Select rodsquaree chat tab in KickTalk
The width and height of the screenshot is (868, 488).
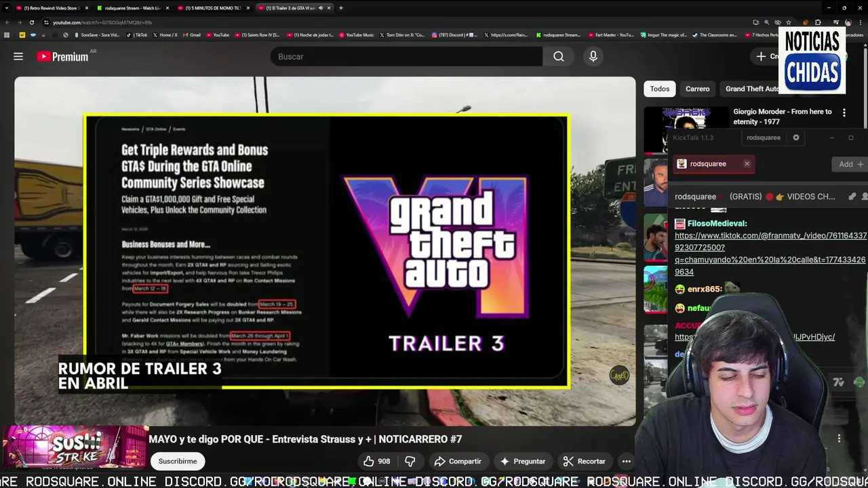coord(708,163)
